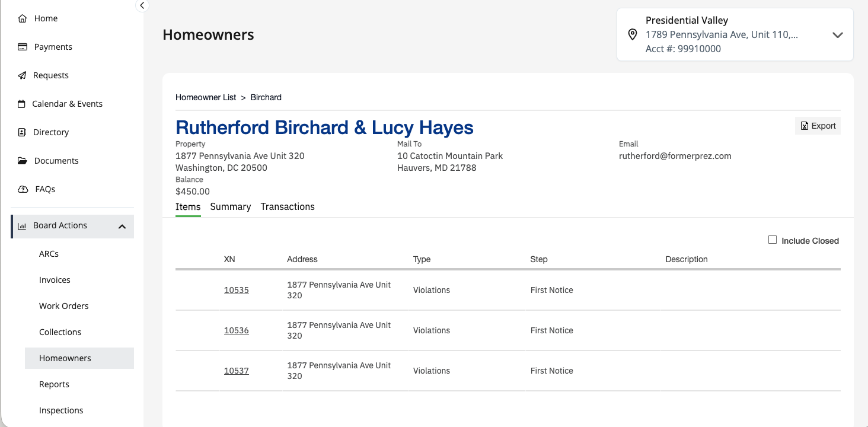The image size is (868, 427).
Task: Open violation item 10537
Action: coord(237,371)
